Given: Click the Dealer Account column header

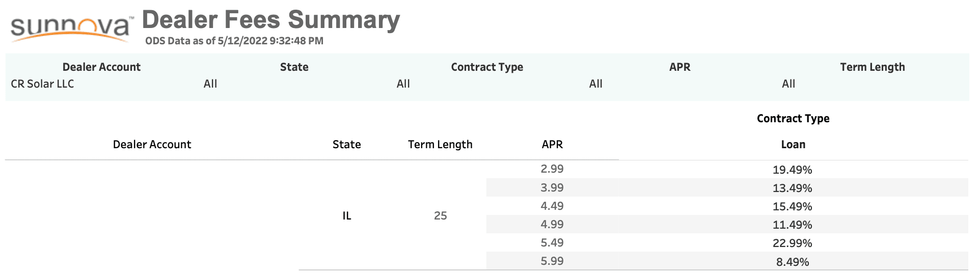Looking at the screenshot, I should 152,145.
